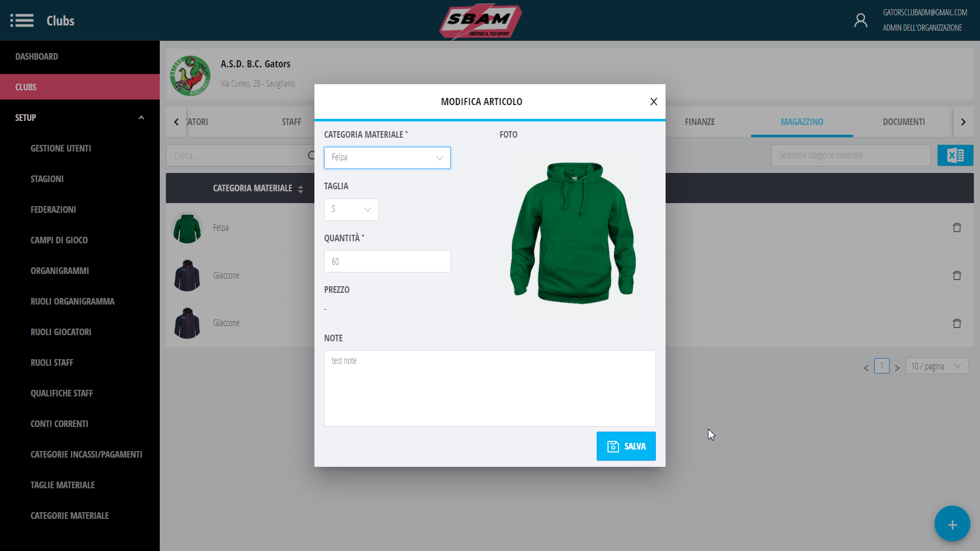Viewport: 980px width, 551px height.
Task: Open the Categoria Materiale Felpa dropdown
Action: pyautogui.click(x=387, y=158)
